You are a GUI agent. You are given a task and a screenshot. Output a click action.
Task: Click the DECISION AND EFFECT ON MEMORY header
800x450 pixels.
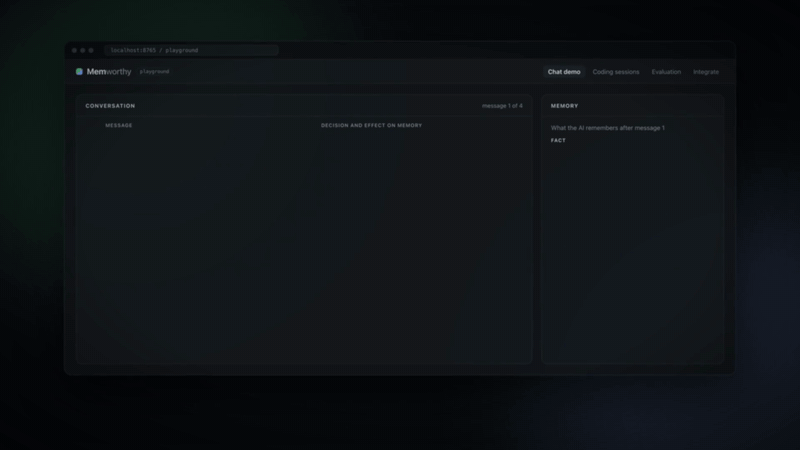pos(371,125)
